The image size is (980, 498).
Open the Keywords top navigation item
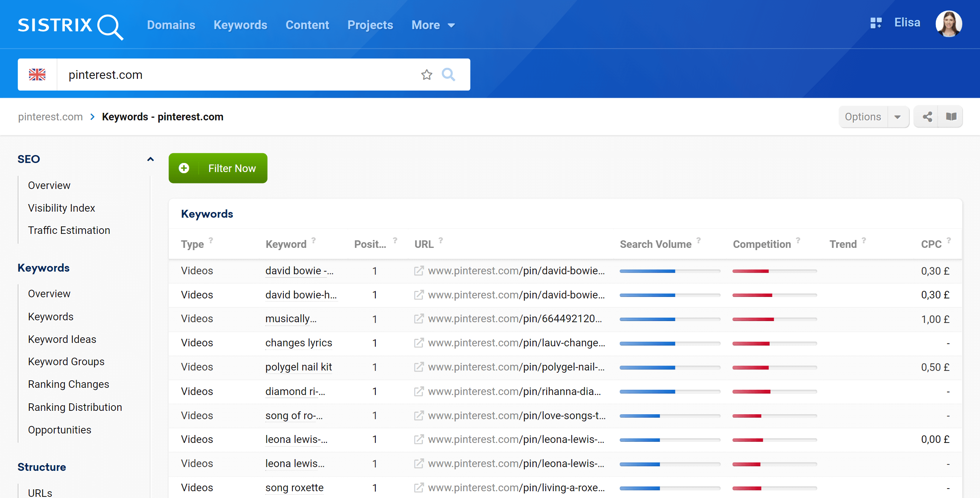click(x=240, y=25)
